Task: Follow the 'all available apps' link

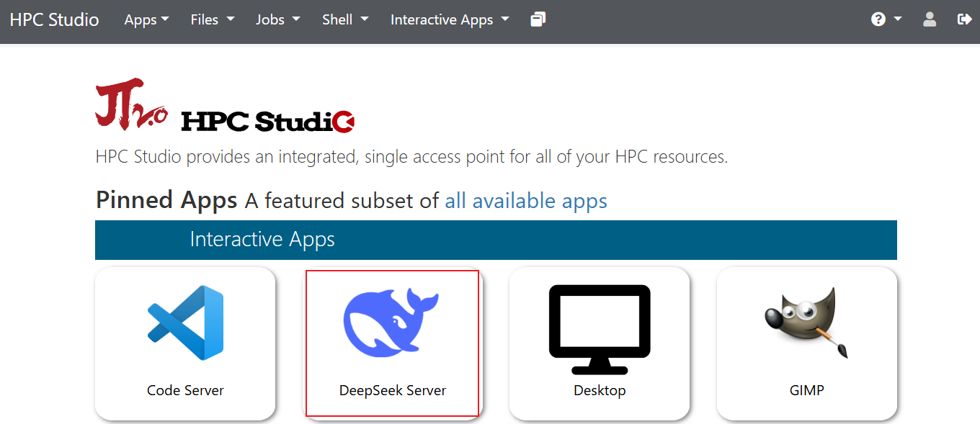Action: pos(526,200)
